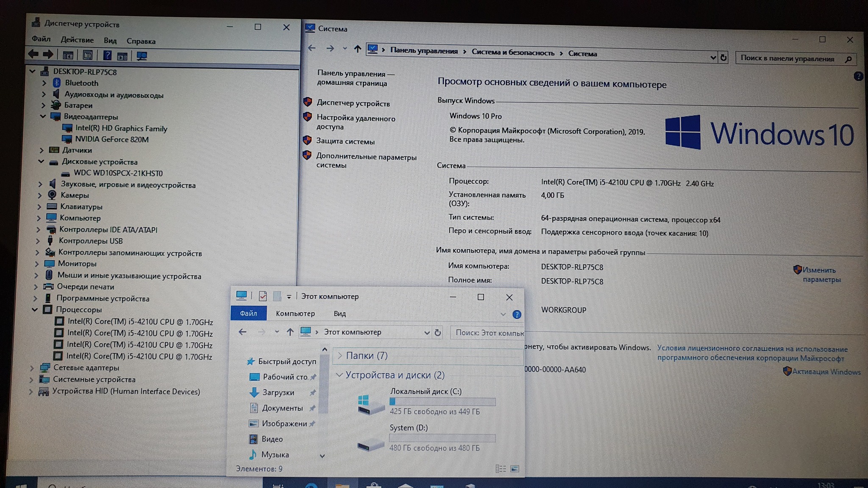Open the Вид tab in explorer ribbon
This screenshot has width=868, height=488.
(339, 314)
